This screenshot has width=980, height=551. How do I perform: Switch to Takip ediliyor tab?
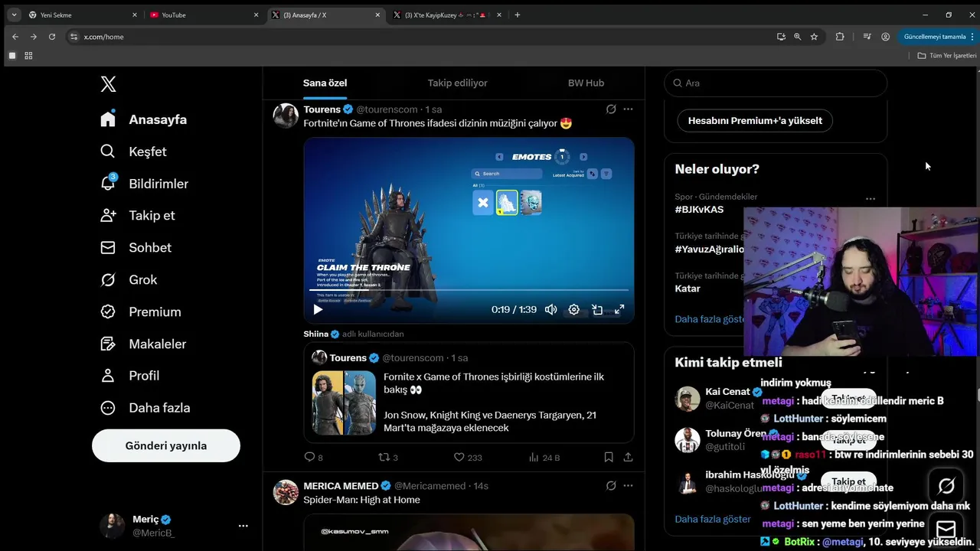click(457, 83)
